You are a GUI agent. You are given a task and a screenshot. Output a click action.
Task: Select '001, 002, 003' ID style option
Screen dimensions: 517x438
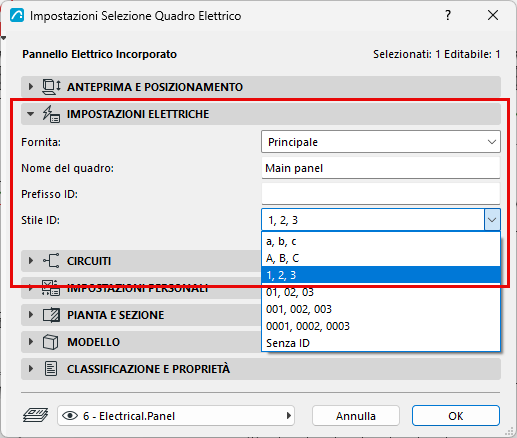(381, 309)
